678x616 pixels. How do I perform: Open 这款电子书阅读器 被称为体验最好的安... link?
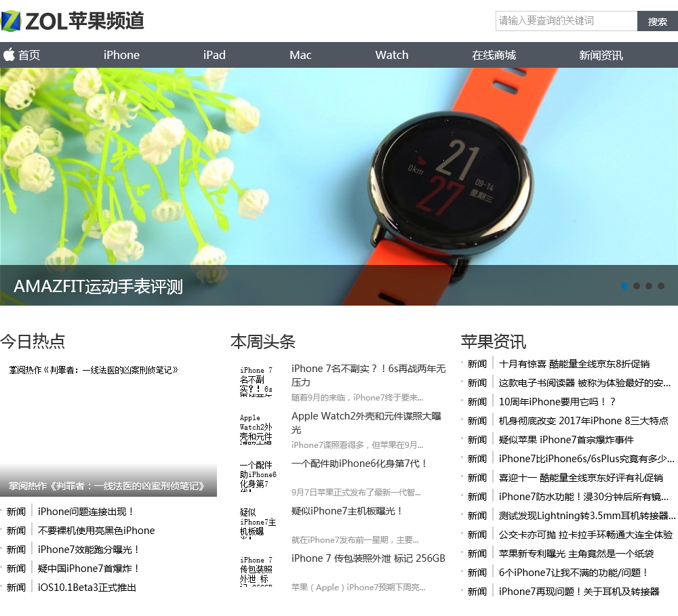tap(584, 383)
